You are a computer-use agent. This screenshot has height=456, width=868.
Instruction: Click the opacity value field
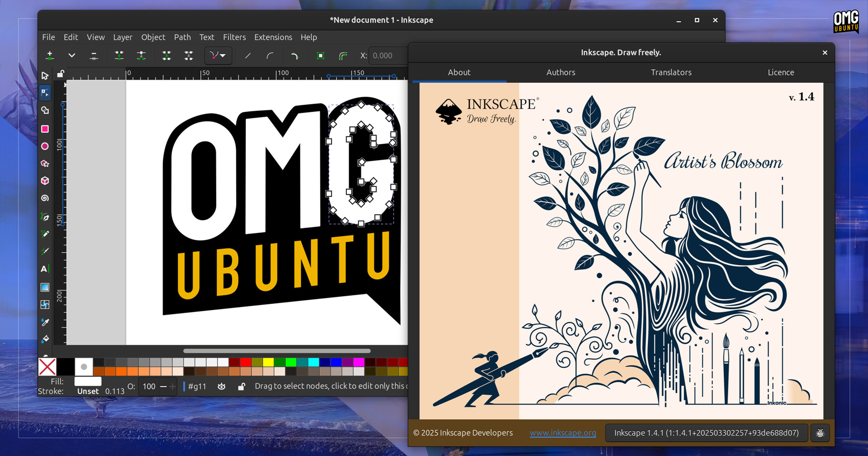[149, 386]
